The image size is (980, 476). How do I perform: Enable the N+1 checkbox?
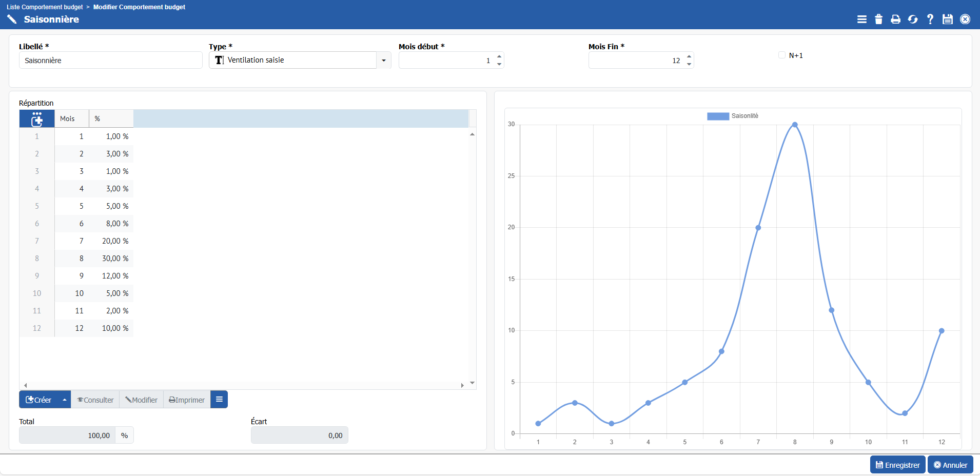pyautogui.click(x=782, y=55)
